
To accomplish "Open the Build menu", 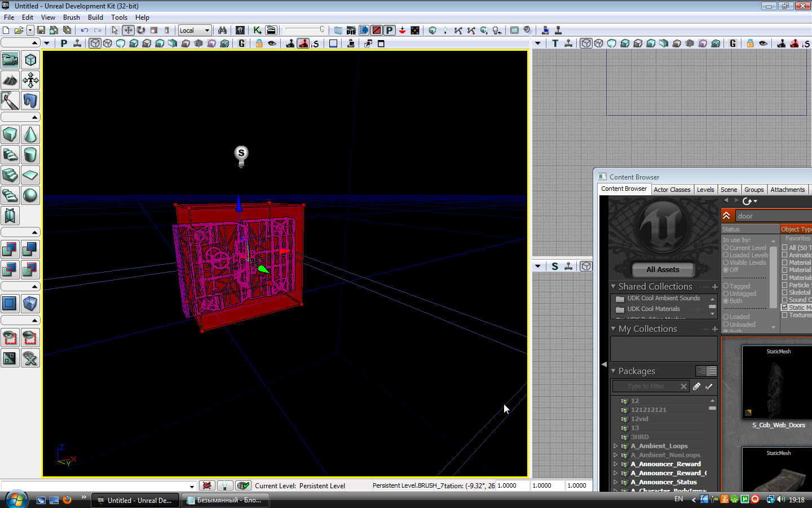I will click(95, 17).
